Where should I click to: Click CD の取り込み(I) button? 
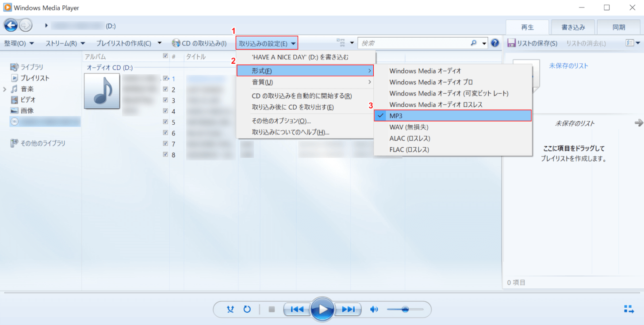point(199,43)
